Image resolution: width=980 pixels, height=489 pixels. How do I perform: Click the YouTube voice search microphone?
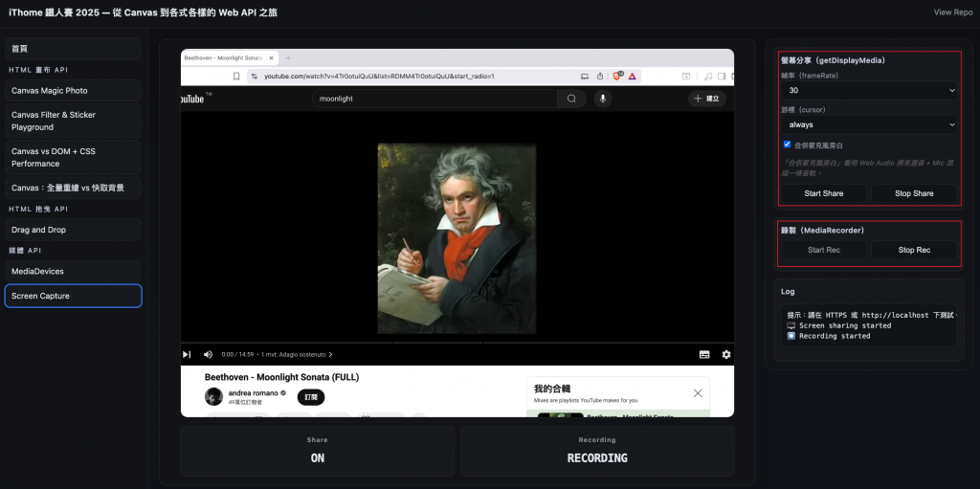point(603,99)
